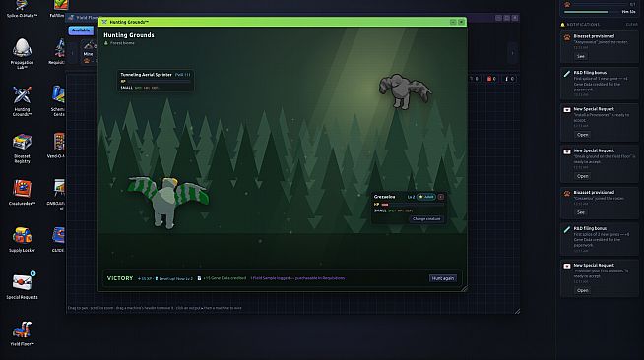The image size is (644, 360).
Task: Click the Yield Floor title bar icon
Action: 71,18
